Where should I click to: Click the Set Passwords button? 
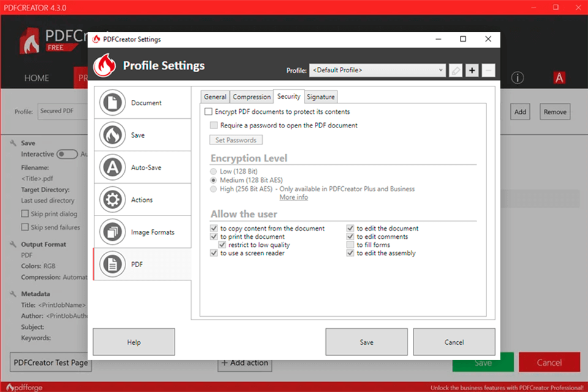236,140
